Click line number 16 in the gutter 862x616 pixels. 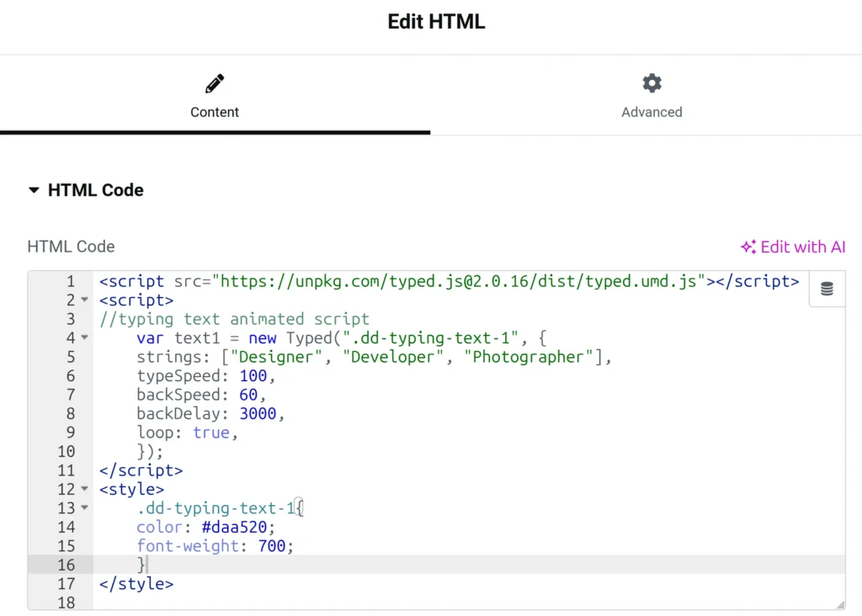click(x=66, y=565)
